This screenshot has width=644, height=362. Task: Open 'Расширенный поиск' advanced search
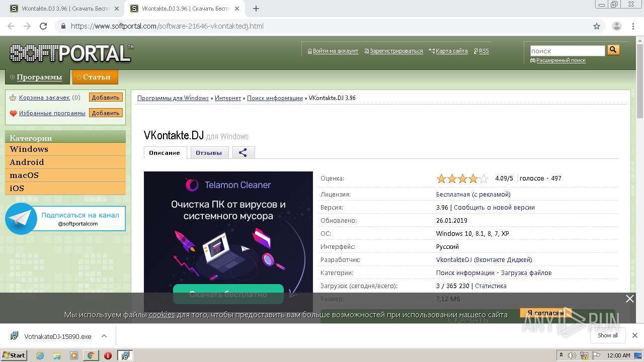pyautogui.click(x=561, y=60)
